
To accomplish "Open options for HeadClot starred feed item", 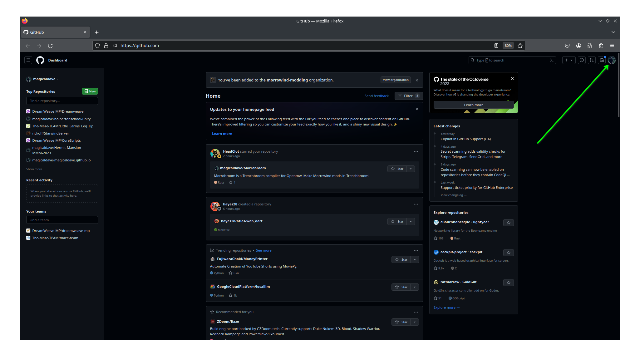I will click(x=416, y=151).
